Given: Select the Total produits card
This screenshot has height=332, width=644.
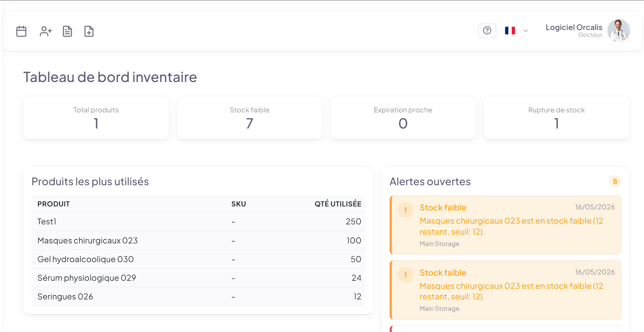Looking at the screenshot, I should tap(96, 118).
